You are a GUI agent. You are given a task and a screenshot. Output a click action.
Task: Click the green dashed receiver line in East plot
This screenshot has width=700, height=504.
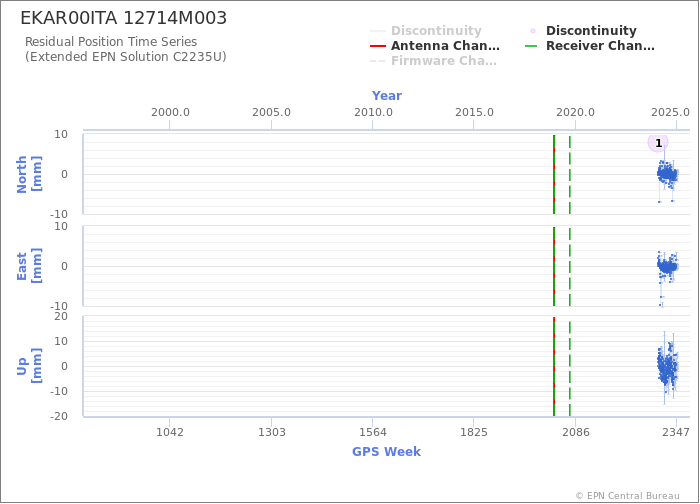point(570,267)
